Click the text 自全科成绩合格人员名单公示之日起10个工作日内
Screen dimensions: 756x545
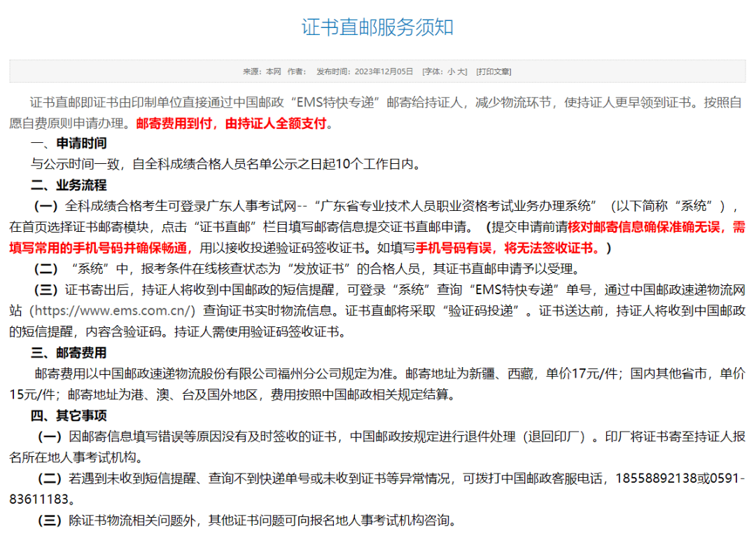pyautogui.click(x=273, y=165)
